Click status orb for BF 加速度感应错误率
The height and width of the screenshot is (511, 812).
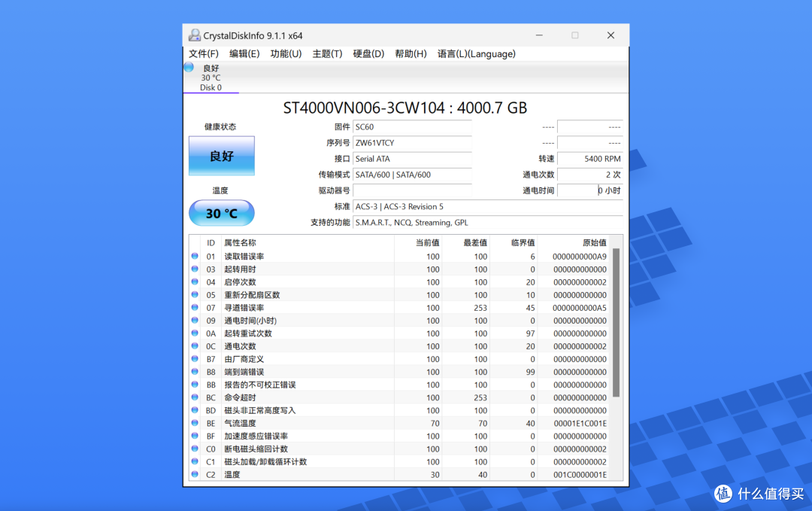[x=195, y=436]
